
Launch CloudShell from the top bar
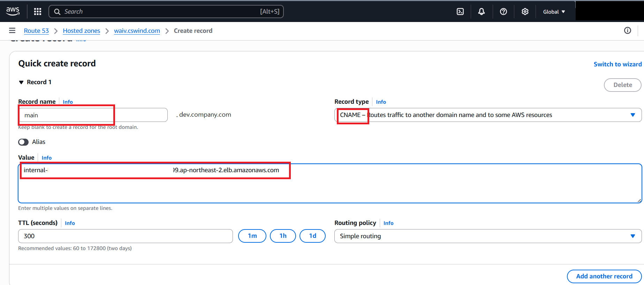460,12
